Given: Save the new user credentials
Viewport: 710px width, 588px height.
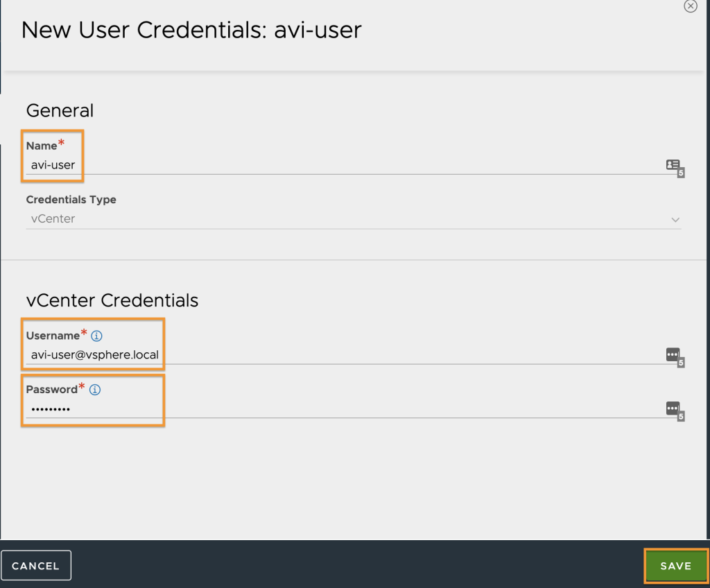Looking at the screenshot, I should 675,565.
